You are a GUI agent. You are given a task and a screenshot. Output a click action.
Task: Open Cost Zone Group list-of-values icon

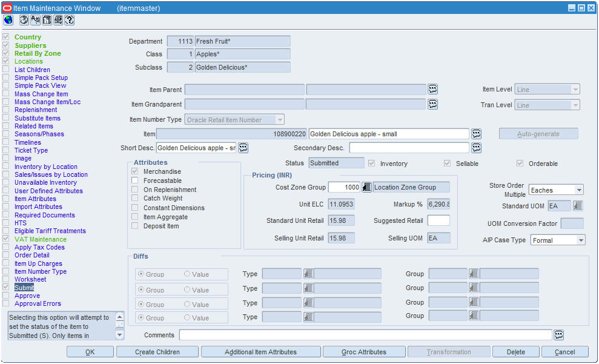pos(366,187)
